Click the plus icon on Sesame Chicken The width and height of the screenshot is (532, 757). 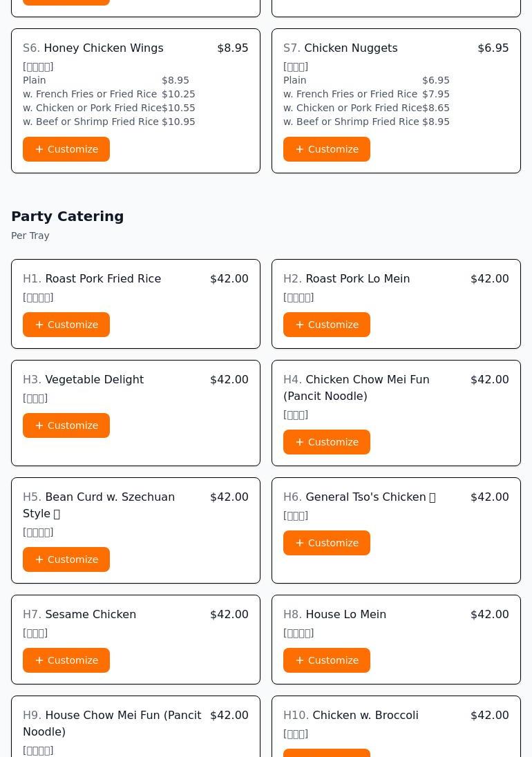pos(39,660)
